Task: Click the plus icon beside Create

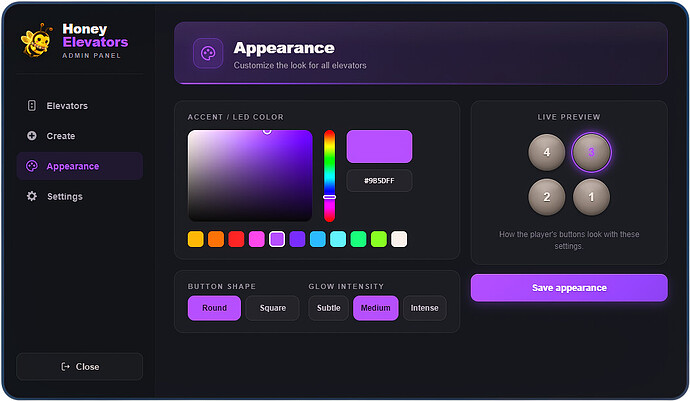Action: pyautogui.click(x=32, y=136)
